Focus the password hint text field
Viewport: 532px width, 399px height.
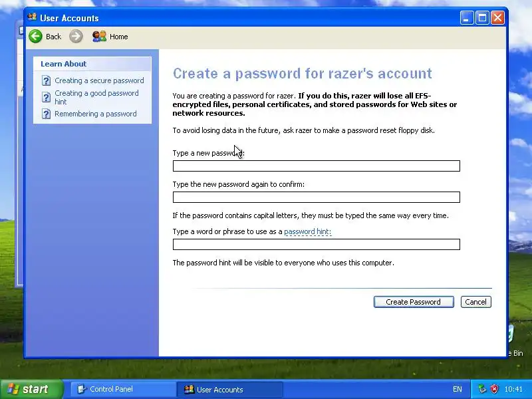(x=317, y=244)
